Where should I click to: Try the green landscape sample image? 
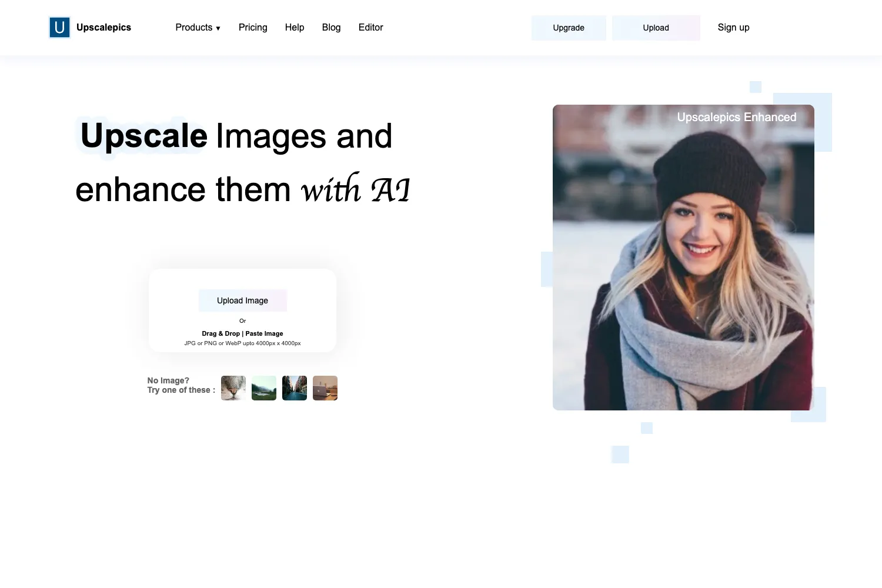264,388
